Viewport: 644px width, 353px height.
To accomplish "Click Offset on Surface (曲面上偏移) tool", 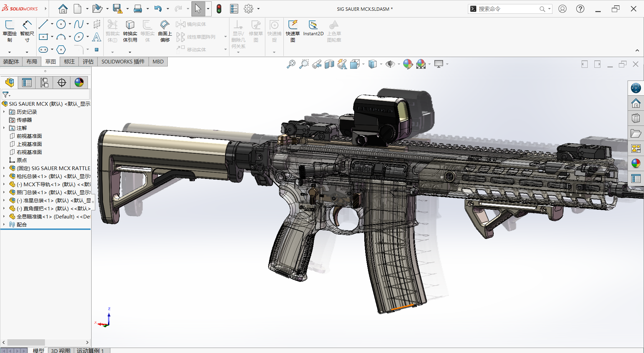I will [165, 31].
